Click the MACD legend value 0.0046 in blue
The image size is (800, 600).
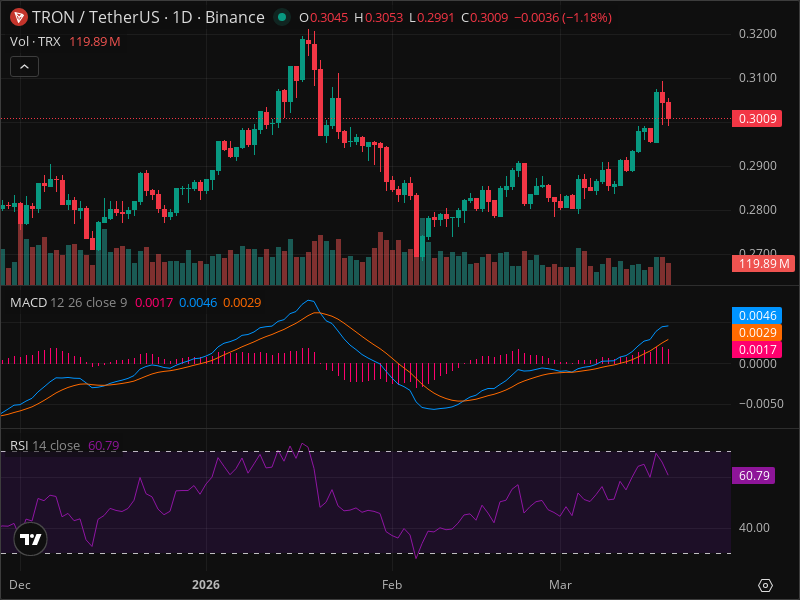click(x=198, y=303)
